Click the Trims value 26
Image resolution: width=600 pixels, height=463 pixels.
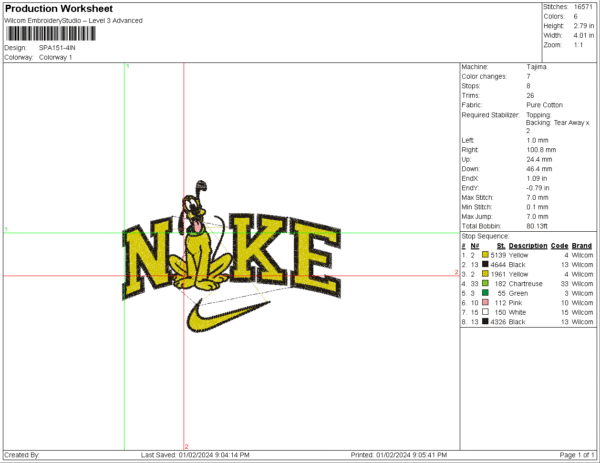(530, 96)
